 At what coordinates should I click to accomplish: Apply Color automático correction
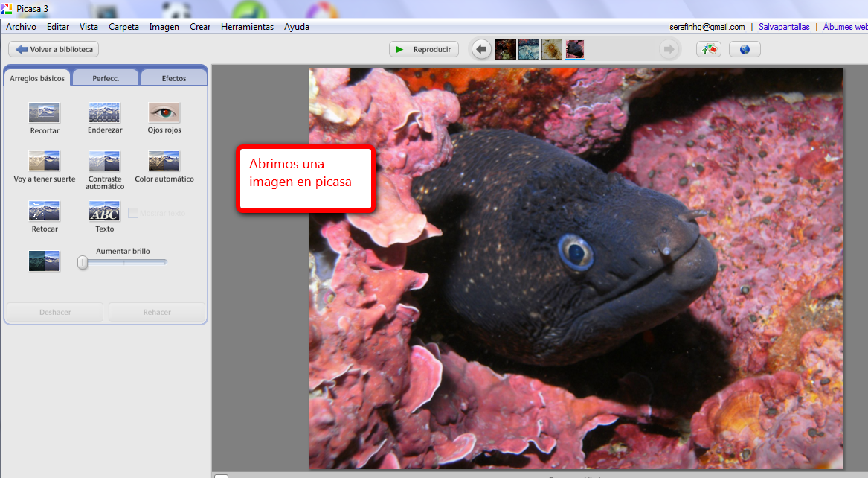[x=164, y=162]
